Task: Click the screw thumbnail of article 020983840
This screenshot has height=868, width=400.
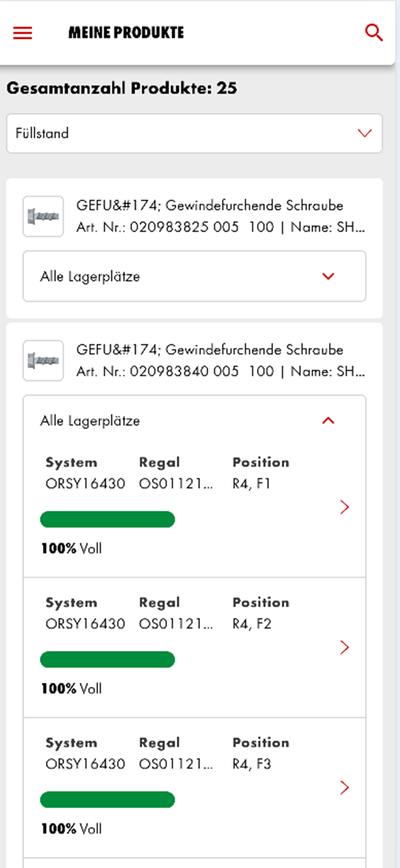Action: [x=43, y=360]
